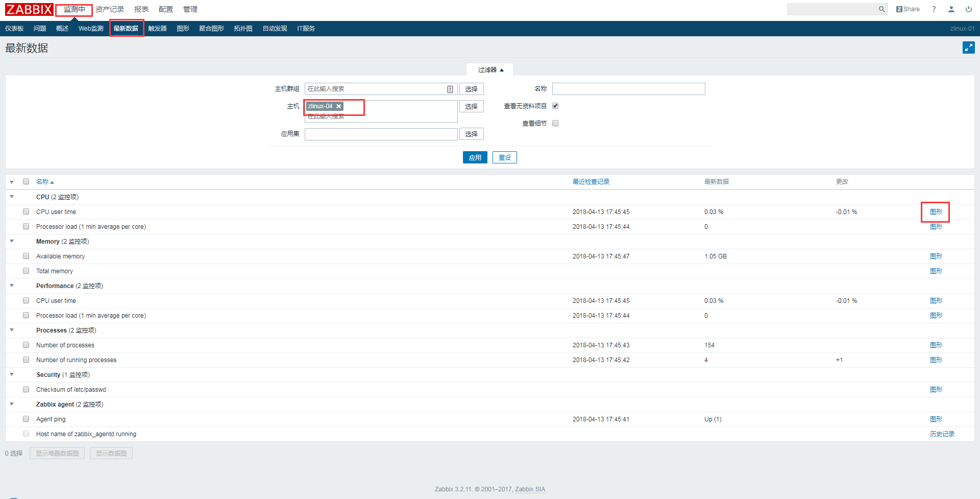Switch to the 拓扑图 submenu
Screen dimensions: 980x499
(x=243, y=29)
